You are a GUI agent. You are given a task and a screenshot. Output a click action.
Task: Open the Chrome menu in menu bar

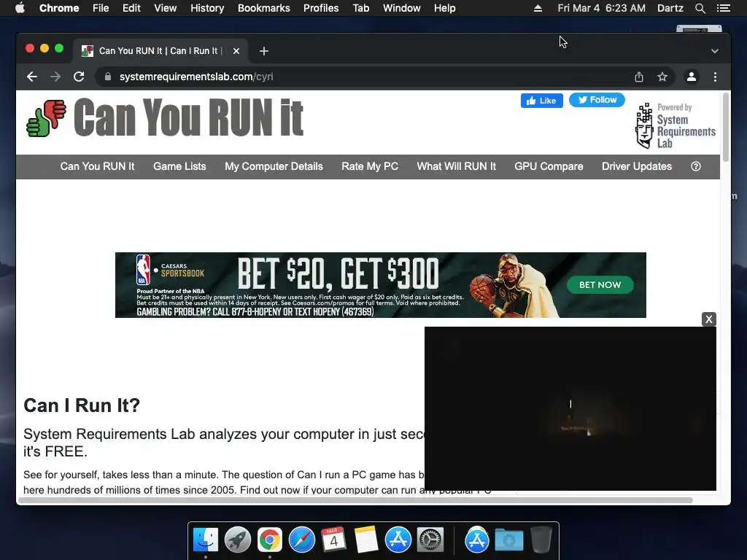coord(59,8)
